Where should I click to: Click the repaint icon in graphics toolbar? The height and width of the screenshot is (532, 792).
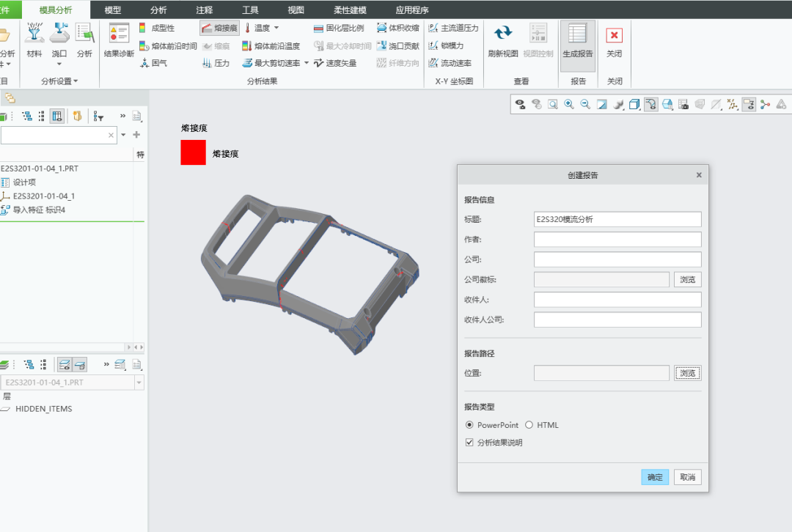tap(601, 105)
